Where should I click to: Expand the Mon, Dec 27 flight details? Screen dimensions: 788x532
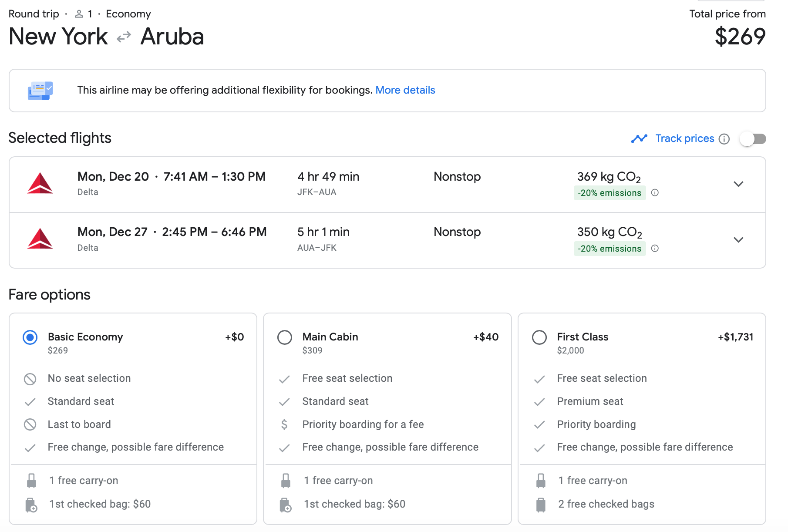pyautogui.click(x=738, y=240)
